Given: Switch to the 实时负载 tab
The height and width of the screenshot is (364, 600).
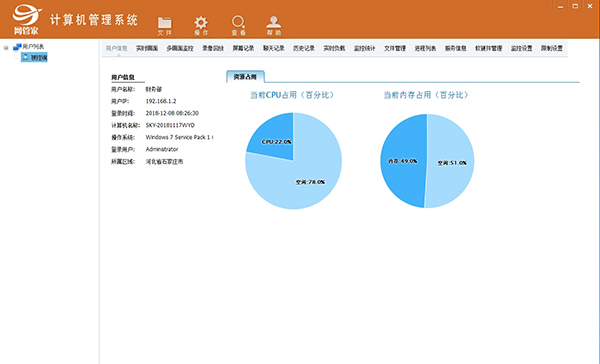Looking at the screenshot, I should pos(334,48).
